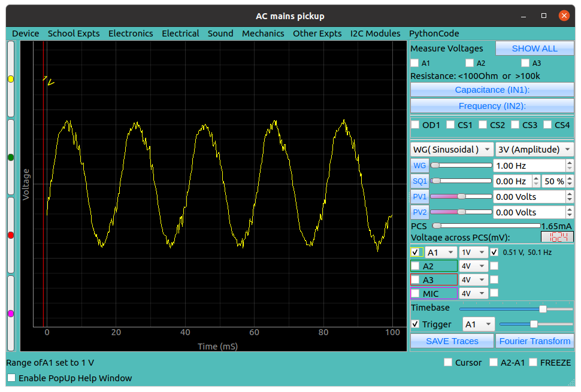The width and height of the screenshot is (581, 392).
Task: Click the red A3 channel slider knob
Action: point(11,235)
